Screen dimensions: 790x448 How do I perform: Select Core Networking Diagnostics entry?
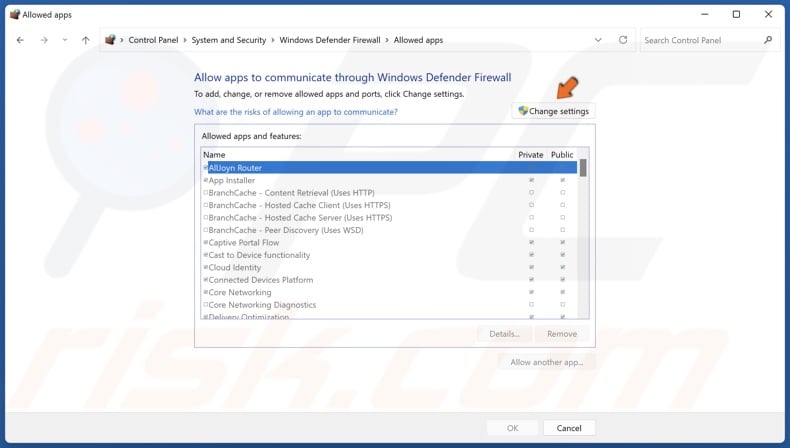[x=389, y=304]
